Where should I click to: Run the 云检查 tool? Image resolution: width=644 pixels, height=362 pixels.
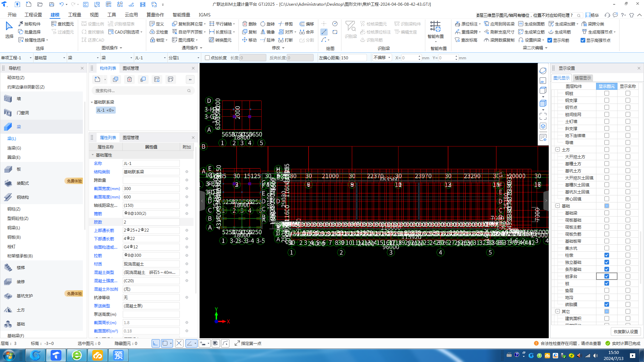[x=159, y=32]
